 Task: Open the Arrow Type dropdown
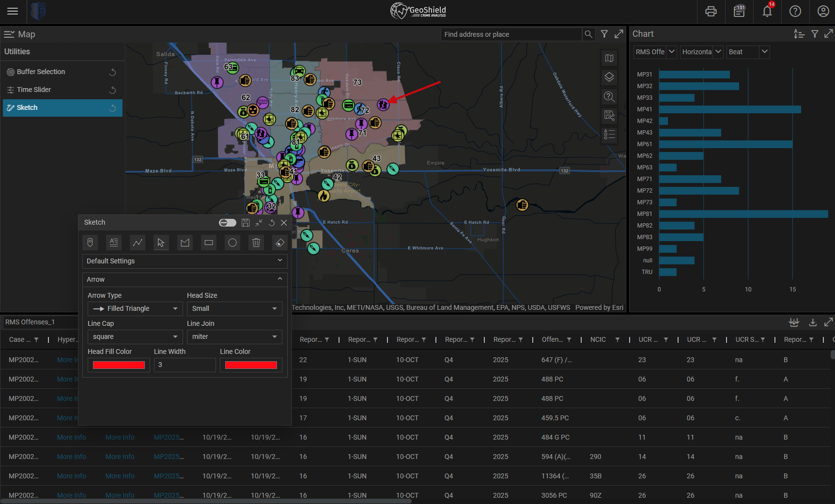click(135, 309)
